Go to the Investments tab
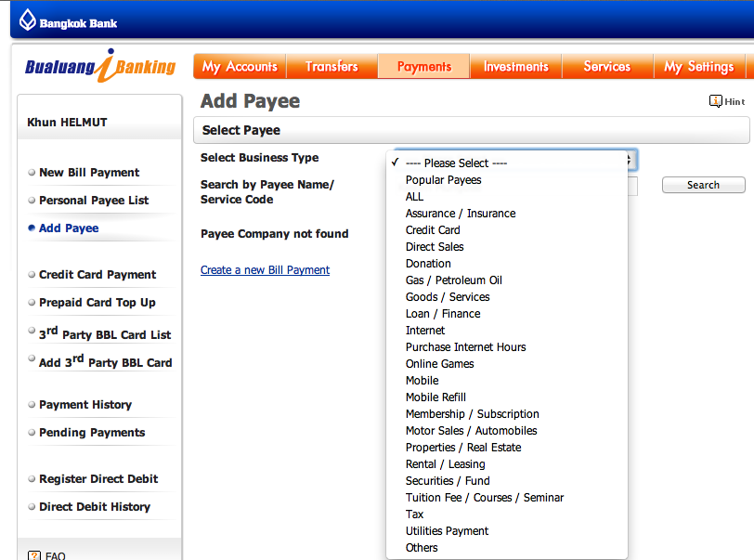Image resolution: width=754 pixels, height=560 pixels. 516,66
